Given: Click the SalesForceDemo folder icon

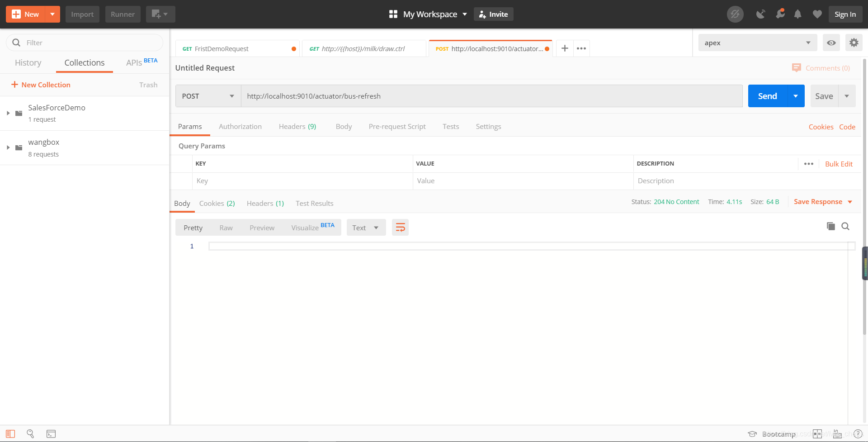Looking at the screenshot, I should pos(19,113).
